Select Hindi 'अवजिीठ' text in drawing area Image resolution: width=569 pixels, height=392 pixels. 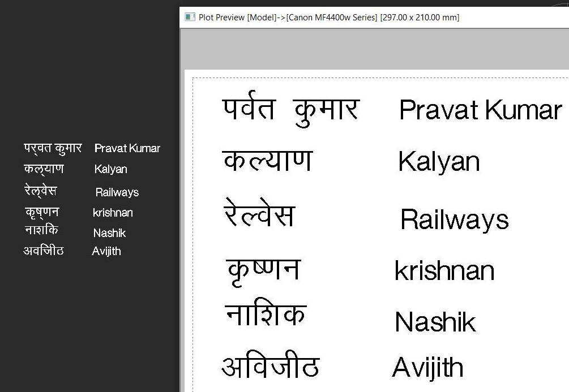[44, 251]
